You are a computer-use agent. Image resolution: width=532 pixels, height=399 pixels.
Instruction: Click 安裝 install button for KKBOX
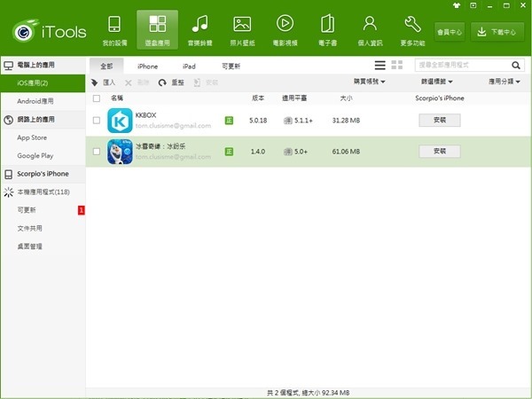click(x=440, y=121)
